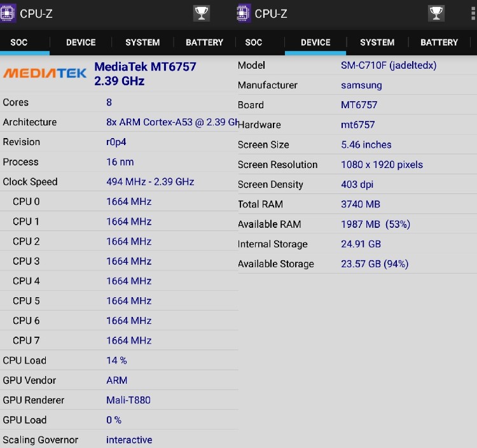
Task: Open the SYSTEM tab in right screen
Action: [x=377, y=42]
